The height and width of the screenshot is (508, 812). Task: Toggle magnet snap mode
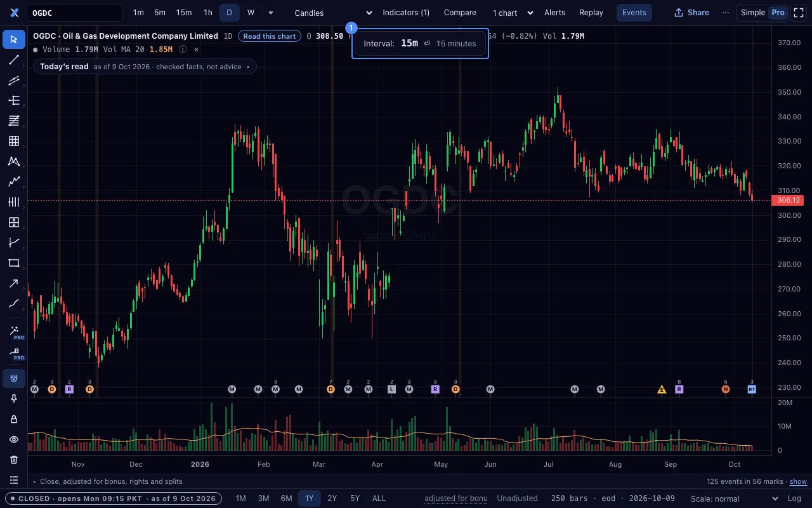14,378
